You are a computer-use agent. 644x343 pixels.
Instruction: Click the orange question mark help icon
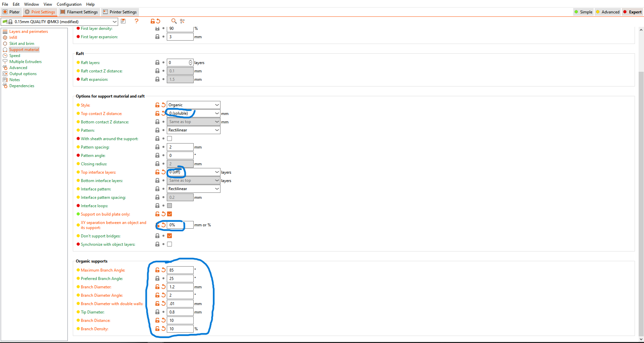click(137, 21)
